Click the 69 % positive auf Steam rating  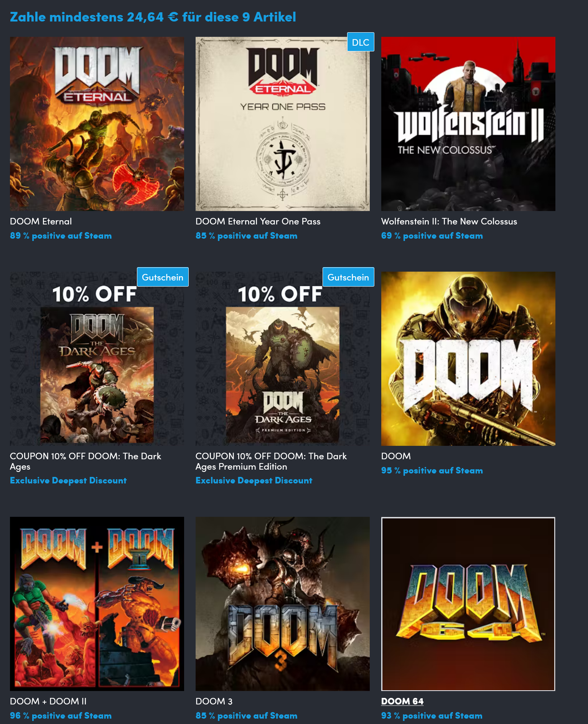tap(432, 236)
